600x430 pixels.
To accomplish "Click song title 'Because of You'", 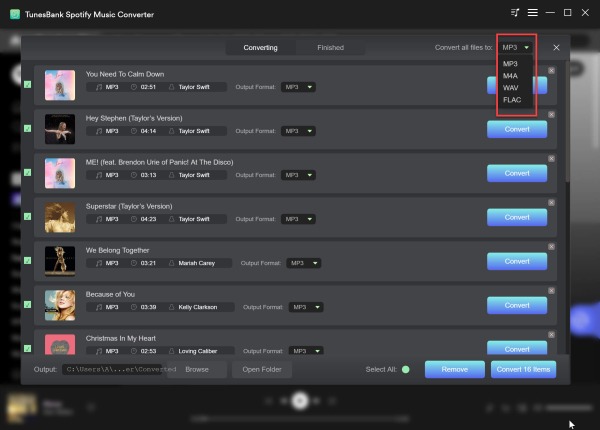I will tap(110, 294).
